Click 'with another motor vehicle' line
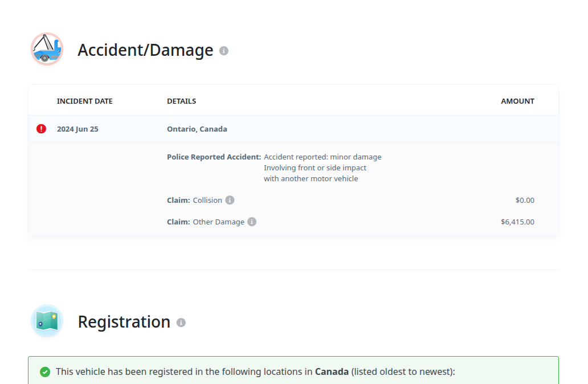Screen dimensions: 588x384 [311, 179]
